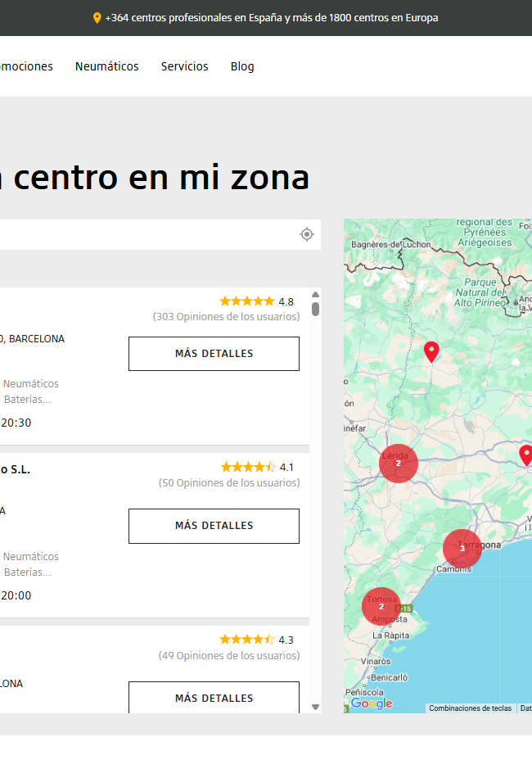
Task: Click the red map pin north of Lérida
Action: tap(431, 352)
